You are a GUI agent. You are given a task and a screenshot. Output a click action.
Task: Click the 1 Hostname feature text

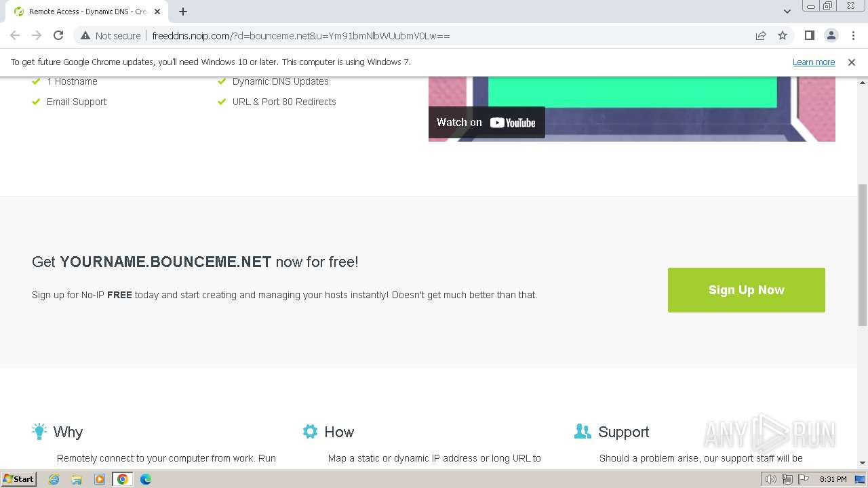72,81
